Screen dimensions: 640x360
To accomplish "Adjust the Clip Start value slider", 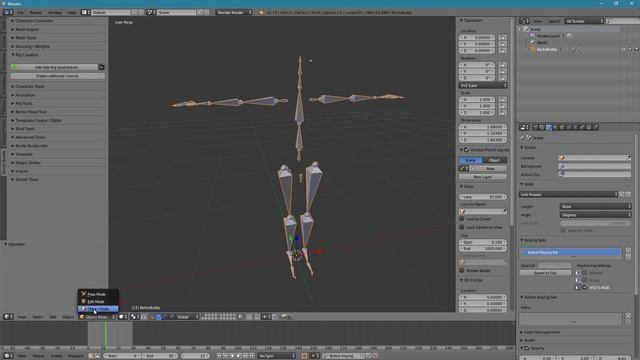I will click(x=483, y=242).
